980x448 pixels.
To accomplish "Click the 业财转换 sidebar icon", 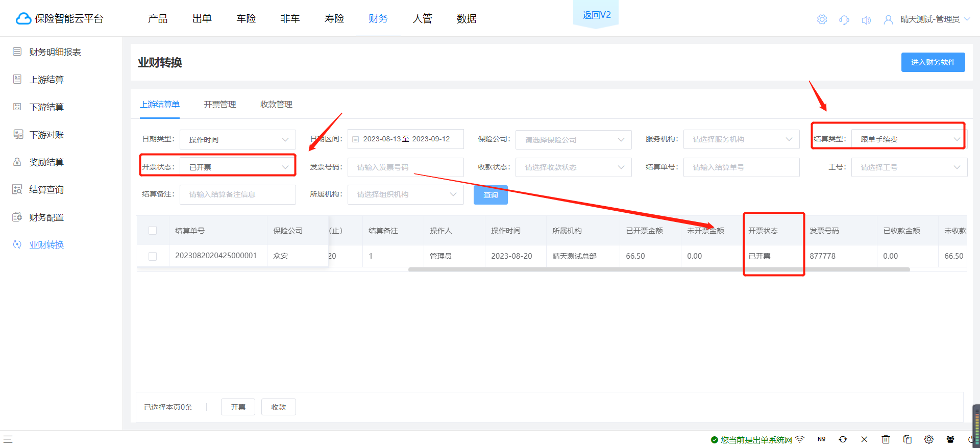I will pos(17,244).
